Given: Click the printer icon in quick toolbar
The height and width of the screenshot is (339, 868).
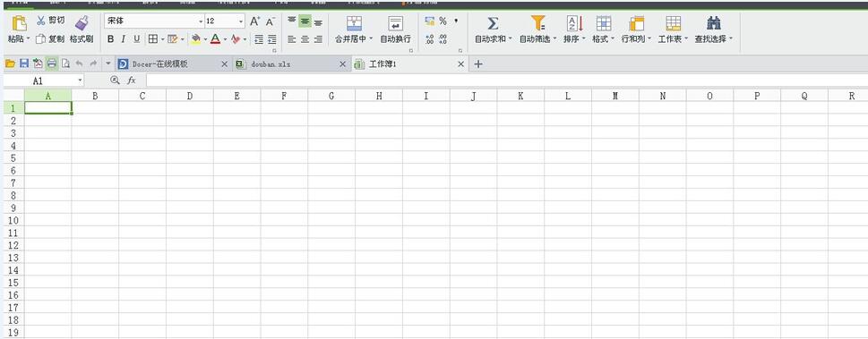Looking at the screenshot, I should (x=51, y=64).
